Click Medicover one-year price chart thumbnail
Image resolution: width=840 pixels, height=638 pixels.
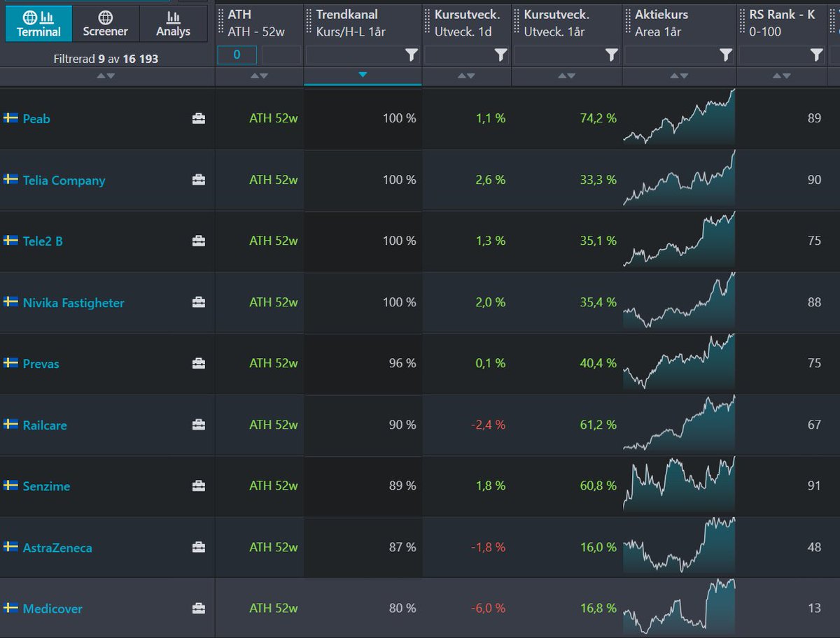[x=679, y=606]
